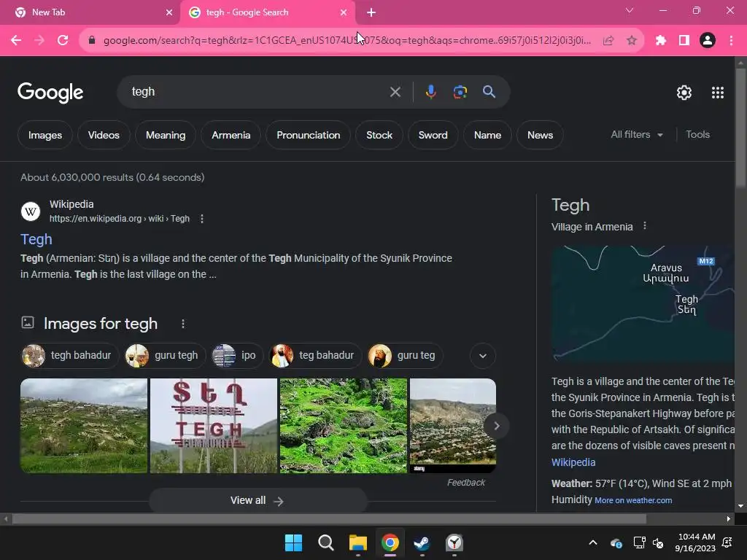
Task: Open the Tools option
Action: click(x=697, y=135)
